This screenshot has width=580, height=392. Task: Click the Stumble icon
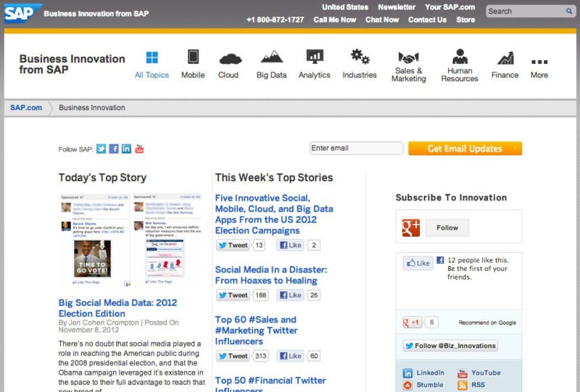[407, 385]
